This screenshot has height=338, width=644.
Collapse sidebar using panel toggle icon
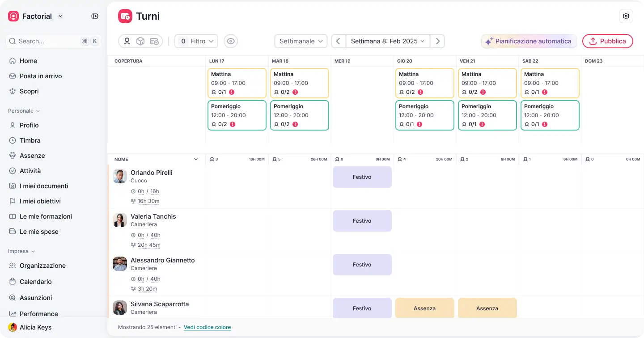click(95, 16)
